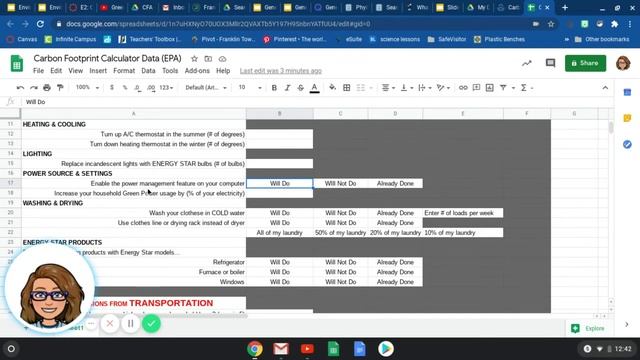Finish recording with green check button
640x360 pixels.
(x=151, y=324)
